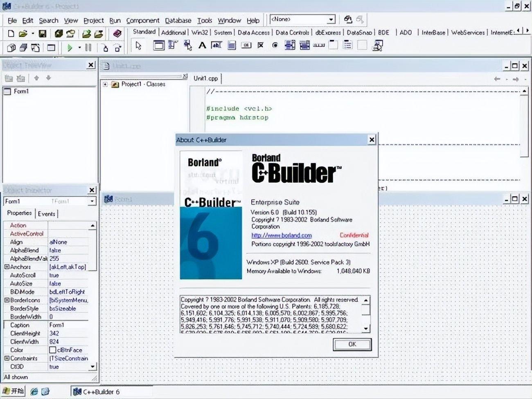Switch to the Additional palette tab
This screenshot has width=532, height=399.
click(174, 32)
